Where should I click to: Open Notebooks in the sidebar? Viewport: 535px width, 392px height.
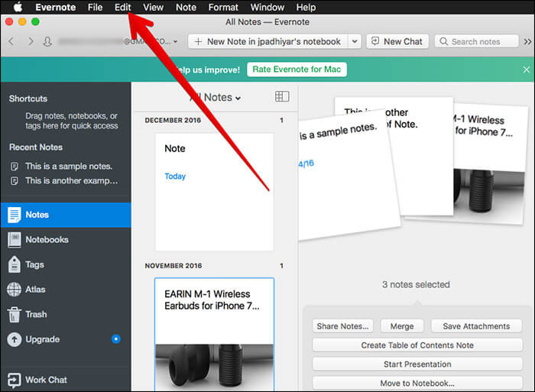(x=66, y=240)
